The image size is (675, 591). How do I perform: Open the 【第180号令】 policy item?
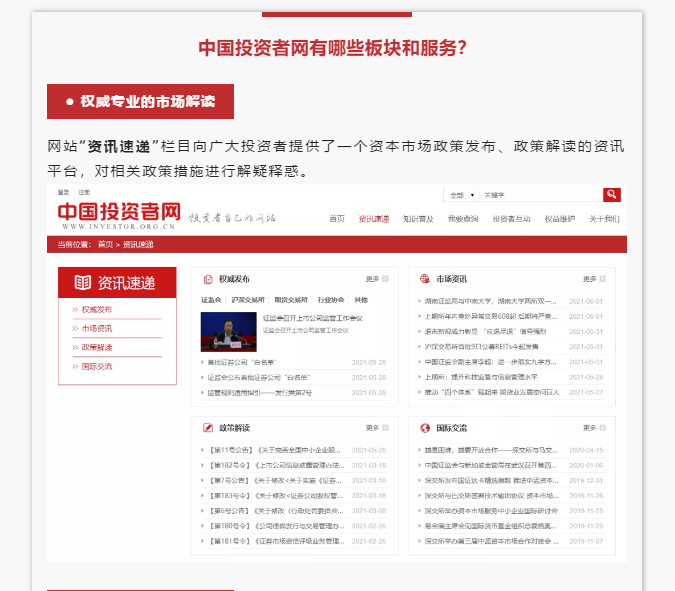click(x=276, y=526)
